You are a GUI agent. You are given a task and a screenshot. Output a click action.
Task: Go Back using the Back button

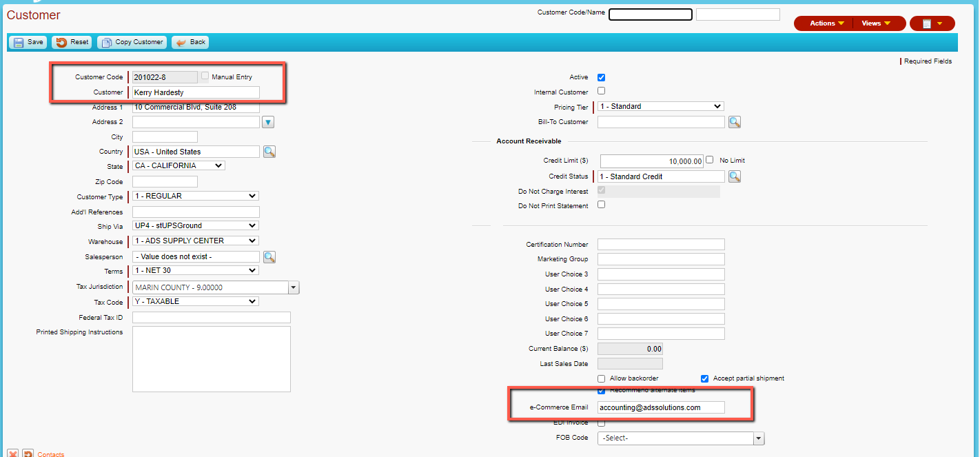190,42
